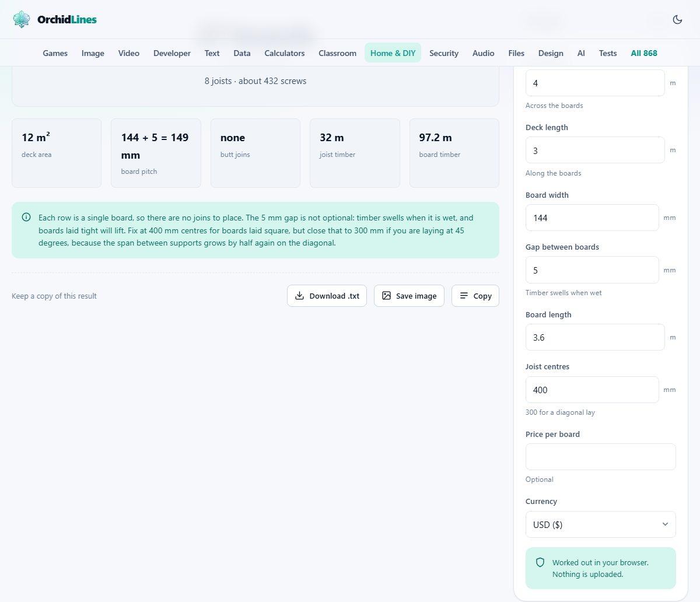Click the 'Joist centres' label
Viewport: 700px width, 602px height.
tap(547, 366)
